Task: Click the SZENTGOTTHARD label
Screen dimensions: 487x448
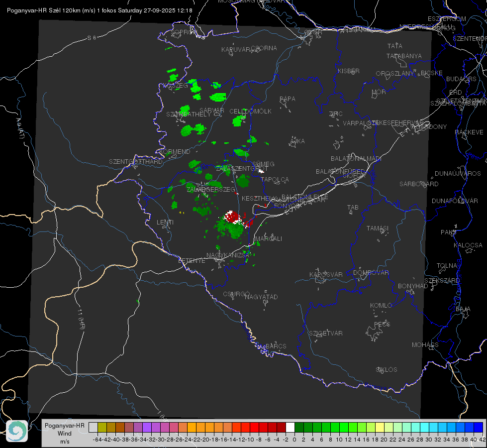Action: (x=136, y=162)
